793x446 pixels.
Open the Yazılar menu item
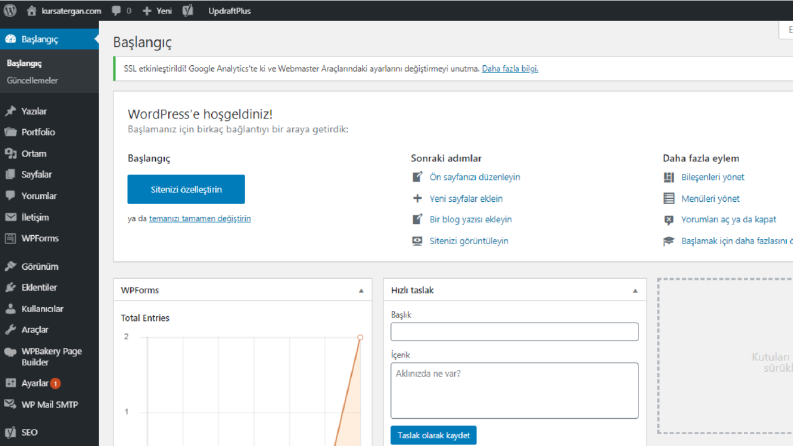pyautogui.click(x=34, y=111)
